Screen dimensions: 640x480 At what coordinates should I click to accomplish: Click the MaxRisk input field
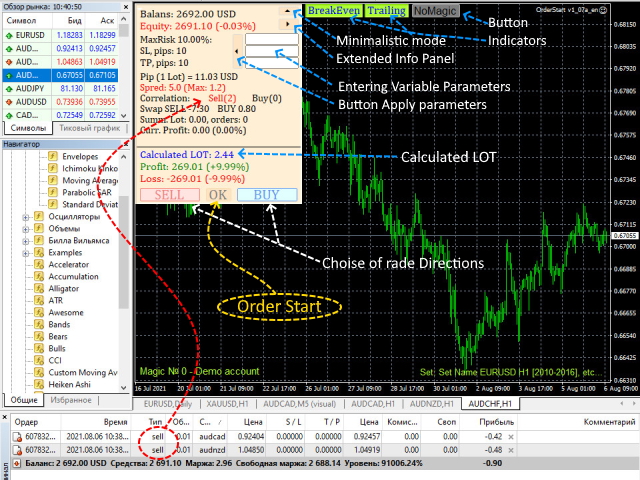(x=271, y=40)
